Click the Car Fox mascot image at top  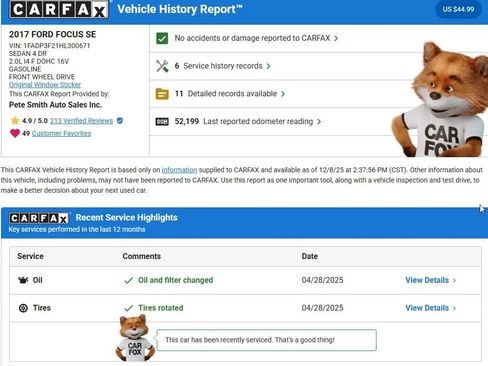[440, 99]
